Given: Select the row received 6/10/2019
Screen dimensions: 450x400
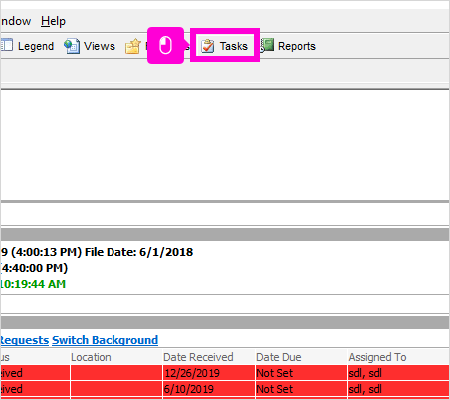Looking at the screenshot, I should [225, 389].
